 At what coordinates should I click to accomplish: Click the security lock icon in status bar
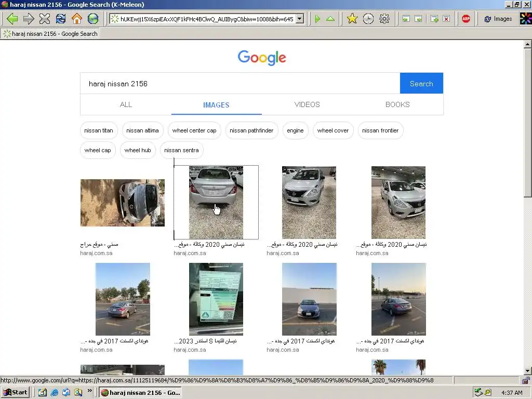click(526, 380)
